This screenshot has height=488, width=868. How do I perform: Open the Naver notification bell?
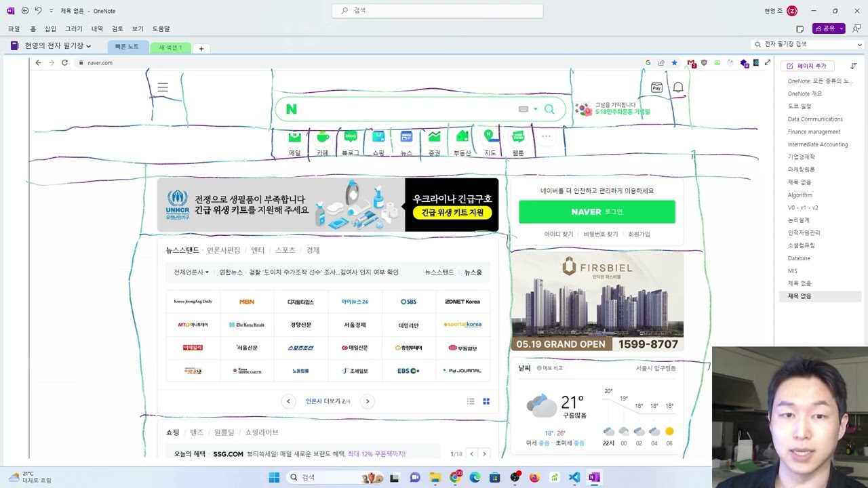(x=678, y=87)
